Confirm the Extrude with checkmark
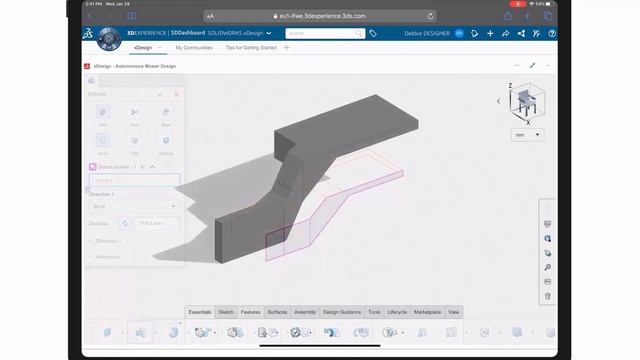 161,94
